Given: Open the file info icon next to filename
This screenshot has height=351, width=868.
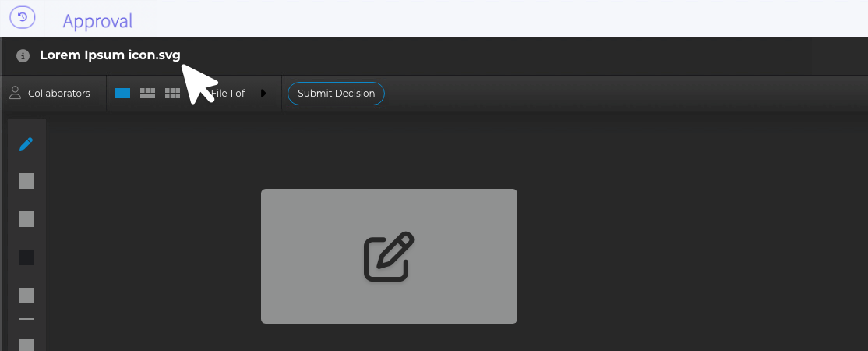Looking at the screenshot, I should pyautogui.click(x=23, y=55).
